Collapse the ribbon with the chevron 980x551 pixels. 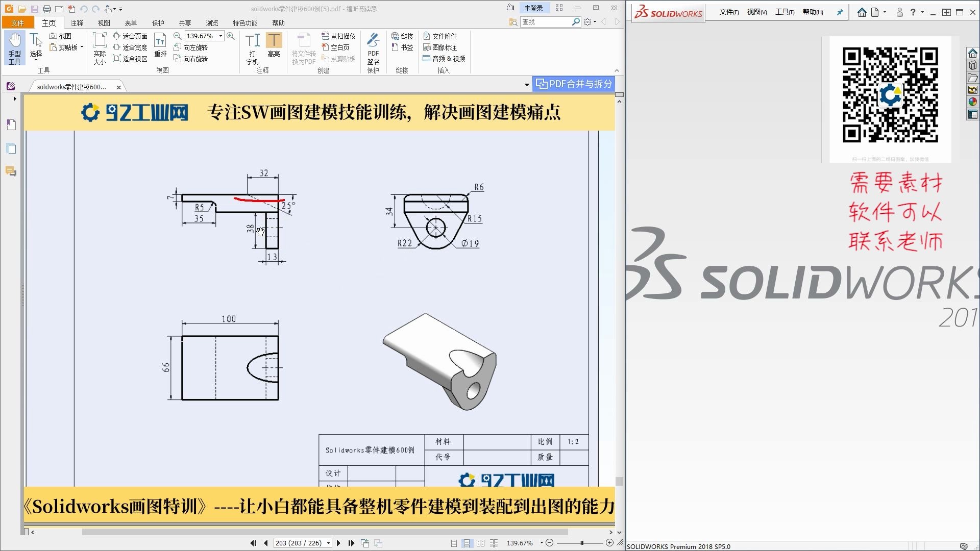pyautogui.click(x=617, y=70)
